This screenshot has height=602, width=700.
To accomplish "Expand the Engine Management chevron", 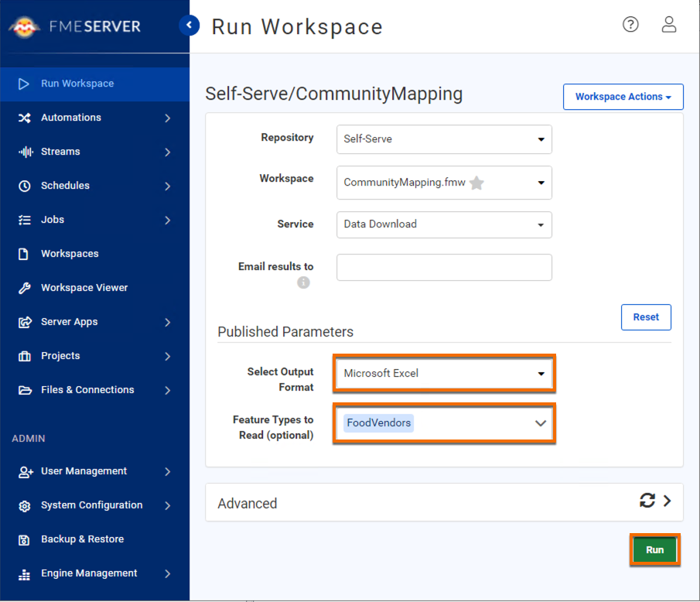I will pyautogui.click(x=167, y=573).
